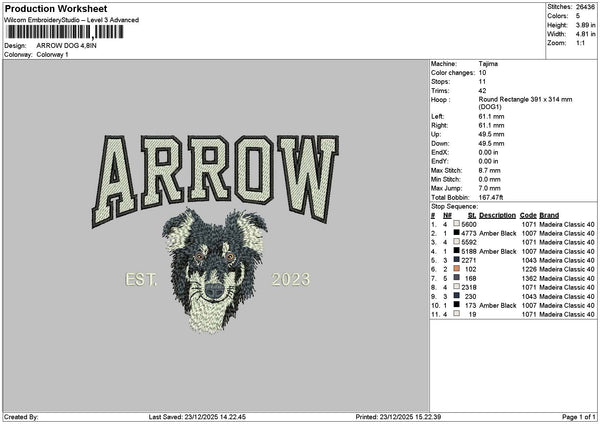The width and height of the screenshot is (600, 424).
Task: Click the Zoom value 1:1
Action: click(580, 43)
